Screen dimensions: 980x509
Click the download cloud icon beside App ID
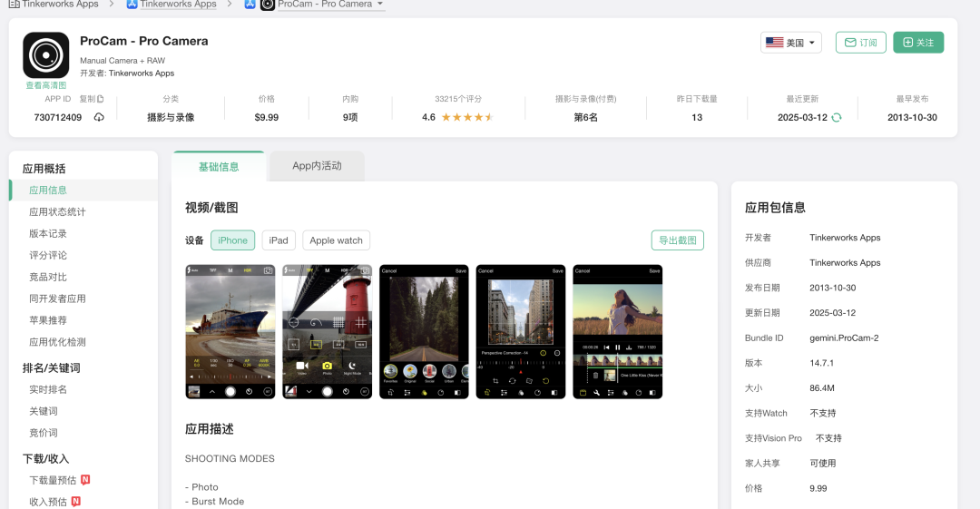click(x=99, y=118)
